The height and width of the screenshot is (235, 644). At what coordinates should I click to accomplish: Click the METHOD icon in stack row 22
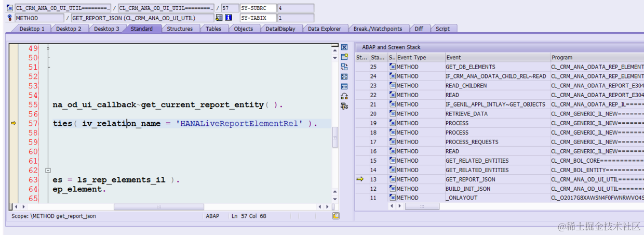coord(393,95)
